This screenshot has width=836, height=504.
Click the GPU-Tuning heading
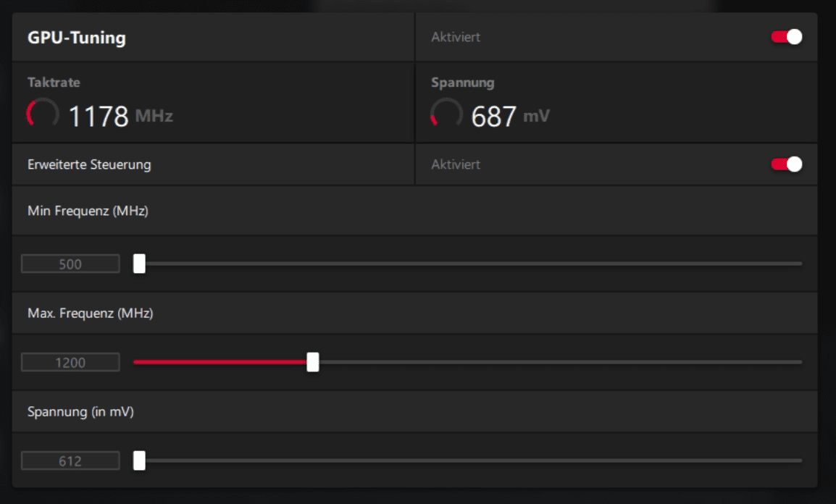77,38
